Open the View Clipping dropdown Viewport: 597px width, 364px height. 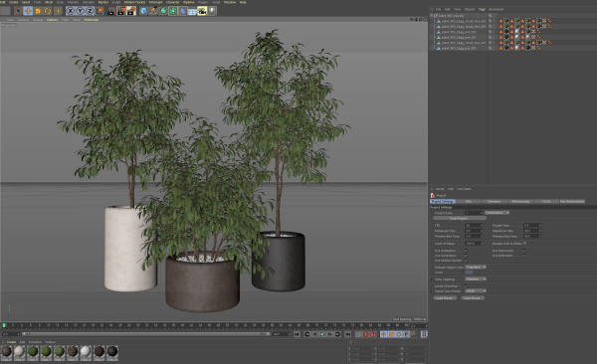(476, 279)
